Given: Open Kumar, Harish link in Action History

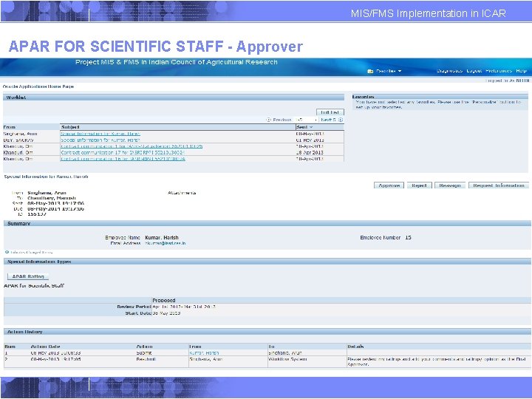Looking at the screenshot, I should click(x=204, y=353).
